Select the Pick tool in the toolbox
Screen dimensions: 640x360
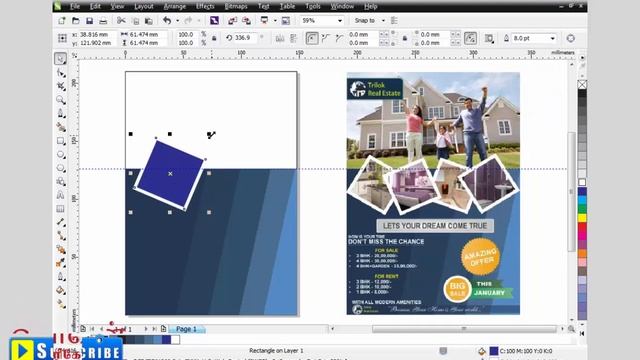(x=60, y=59)
